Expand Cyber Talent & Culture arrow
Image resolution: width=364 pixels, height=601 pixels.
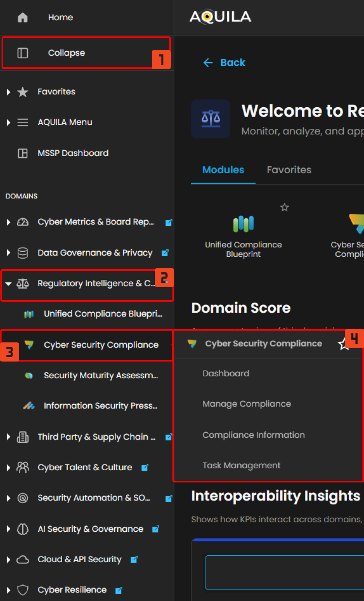(x=9, y=468)
